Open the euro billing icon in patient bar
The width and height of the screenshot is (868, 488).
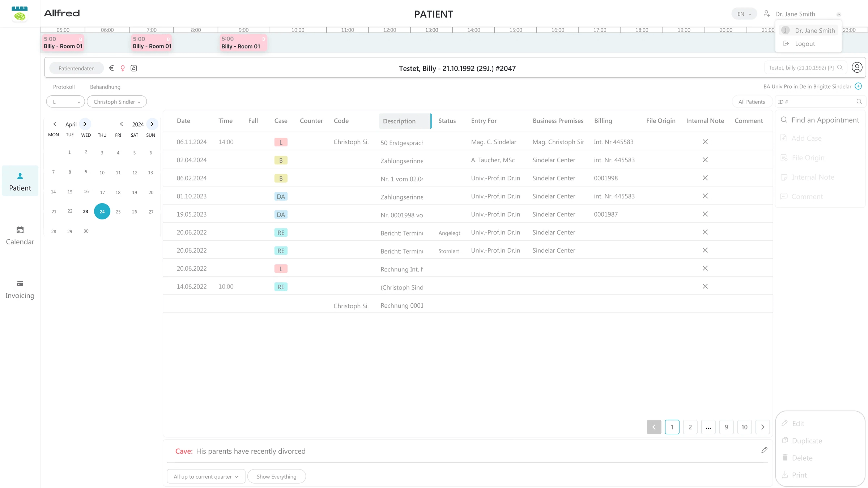111,68
